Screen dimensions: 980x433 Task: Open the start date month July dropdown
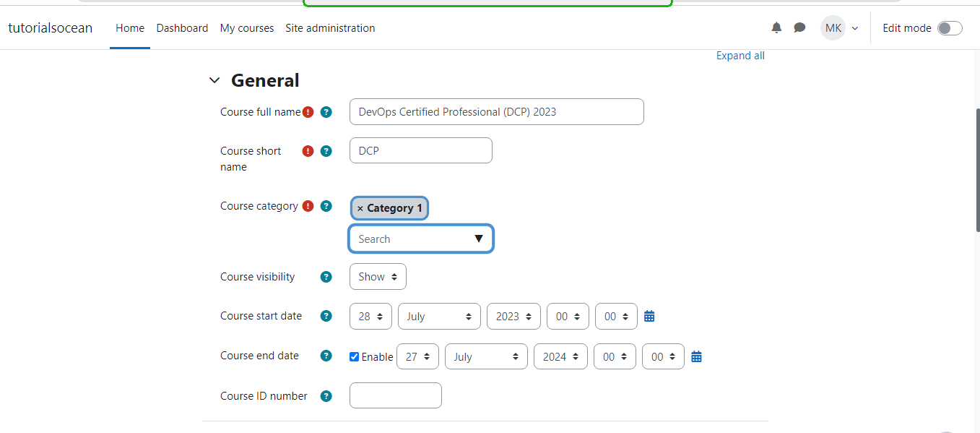tap(439, 317)
